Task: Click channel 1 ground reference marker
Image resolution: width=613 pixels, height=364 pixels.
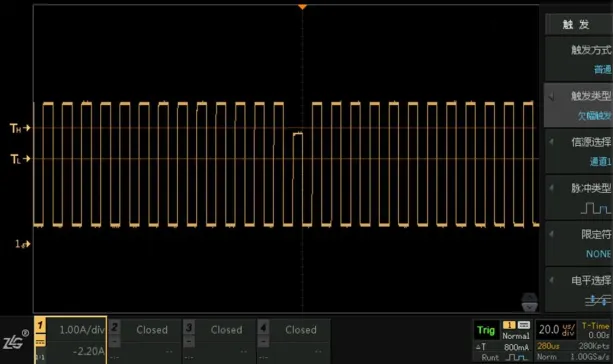Action: point(23,244)
